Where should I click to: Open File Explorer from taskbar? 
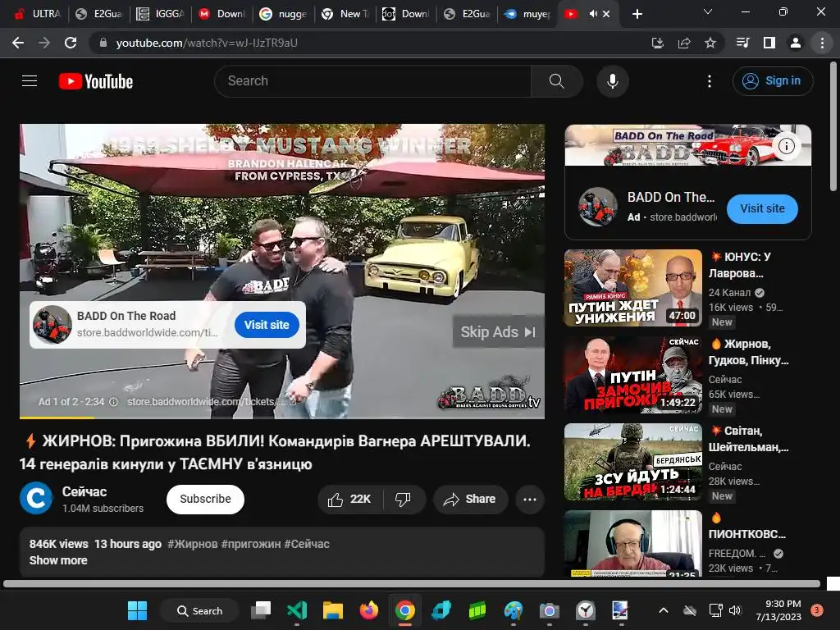(333, 610)
